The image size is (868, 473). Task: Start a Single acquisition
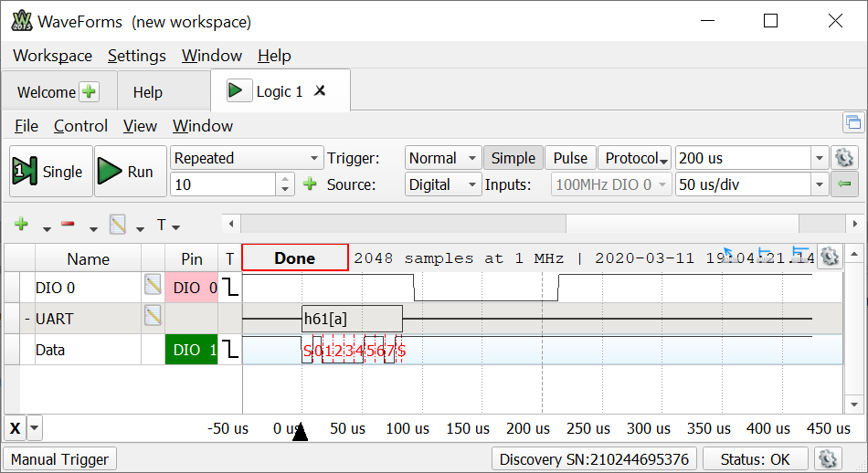tap(51, 172)
